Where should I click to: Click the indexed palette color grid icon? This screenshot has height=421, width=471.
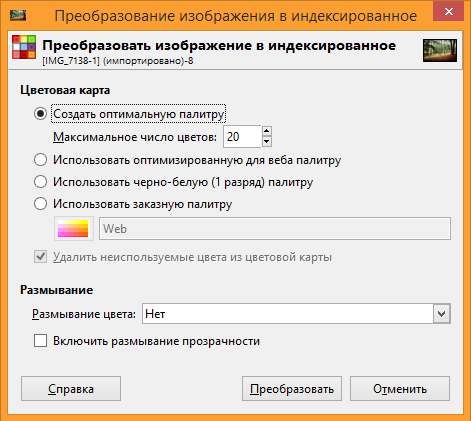[x=24, y=47]
